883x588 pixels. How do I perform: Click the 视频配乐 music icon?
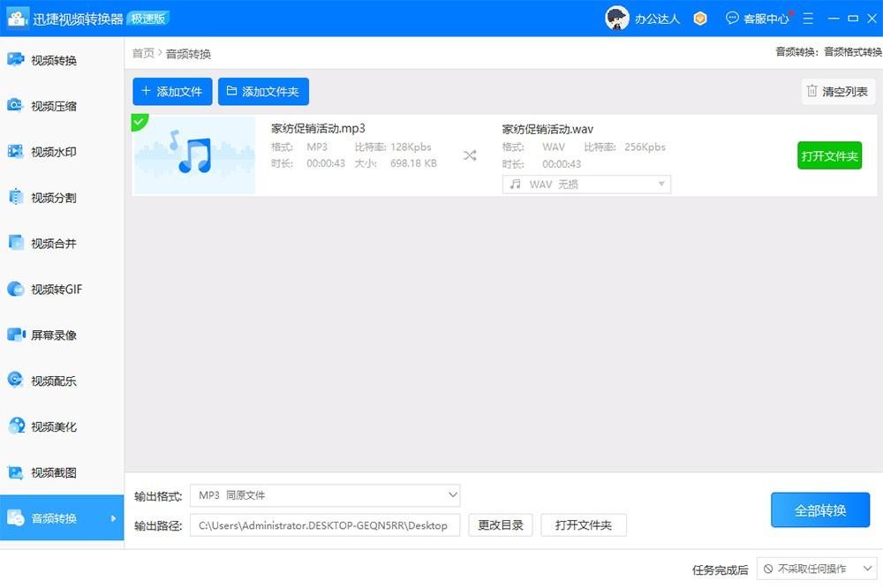[16, 381]
